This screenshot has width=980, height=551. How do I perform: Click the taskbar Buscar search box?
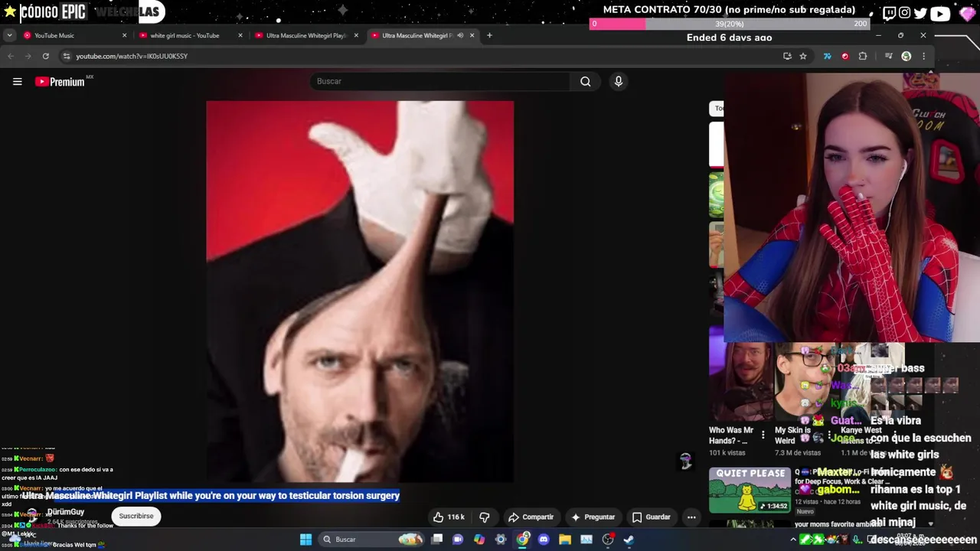tap(372, 540)
